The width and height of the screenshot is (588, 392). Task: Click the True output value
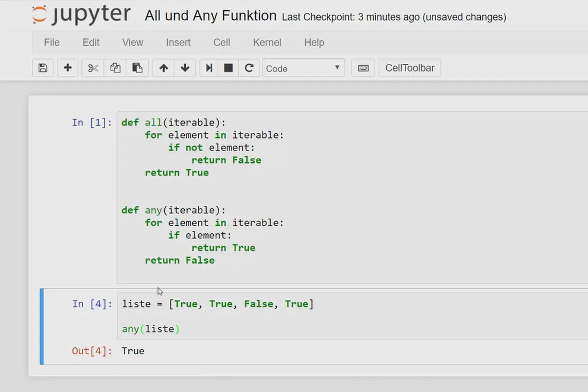[133, 351]
